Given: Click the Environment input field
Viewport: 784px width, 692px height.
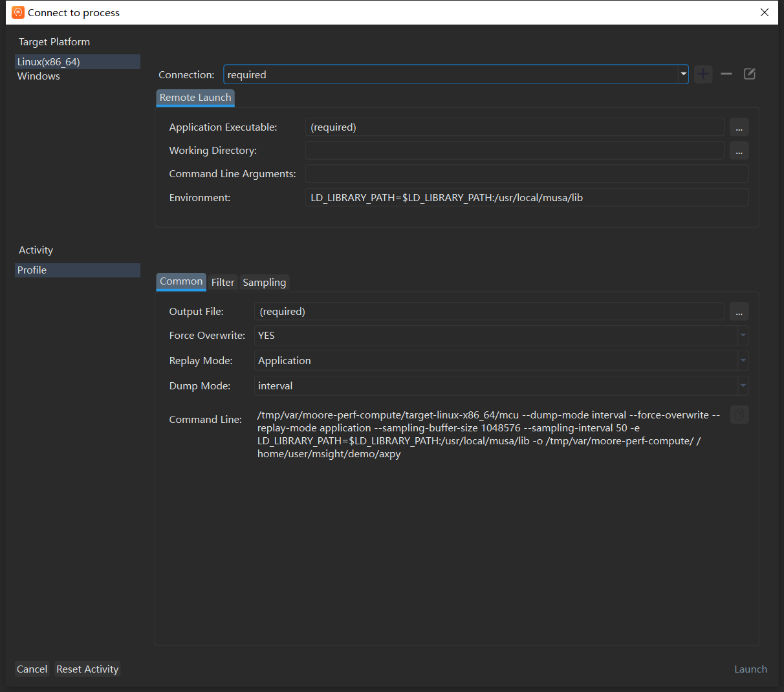Looking at the screenshot, I should click(527, 198).
